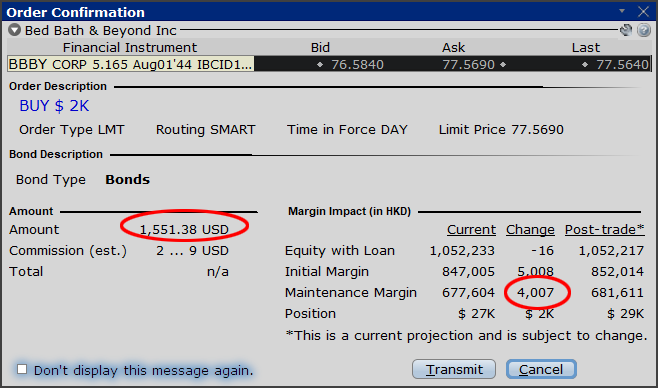Open the wrench configuration icon
Viewport: 658px width, 388px height.
(x=626, y=30)
